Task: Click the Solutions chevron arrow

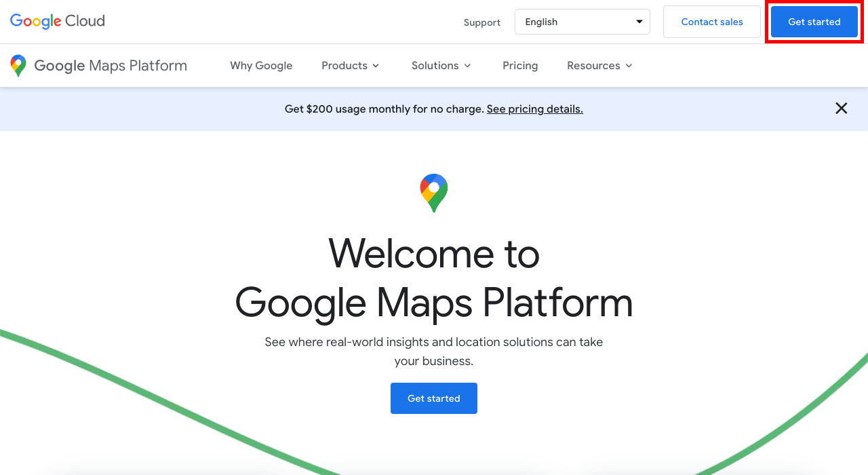Action: pyautogui.click(x=467, y=66)
